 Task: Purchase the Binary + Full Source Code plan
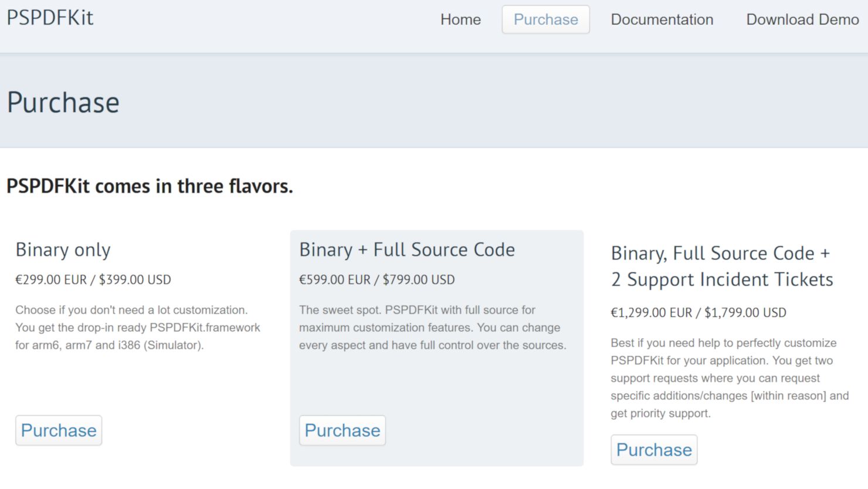[343, 430]
